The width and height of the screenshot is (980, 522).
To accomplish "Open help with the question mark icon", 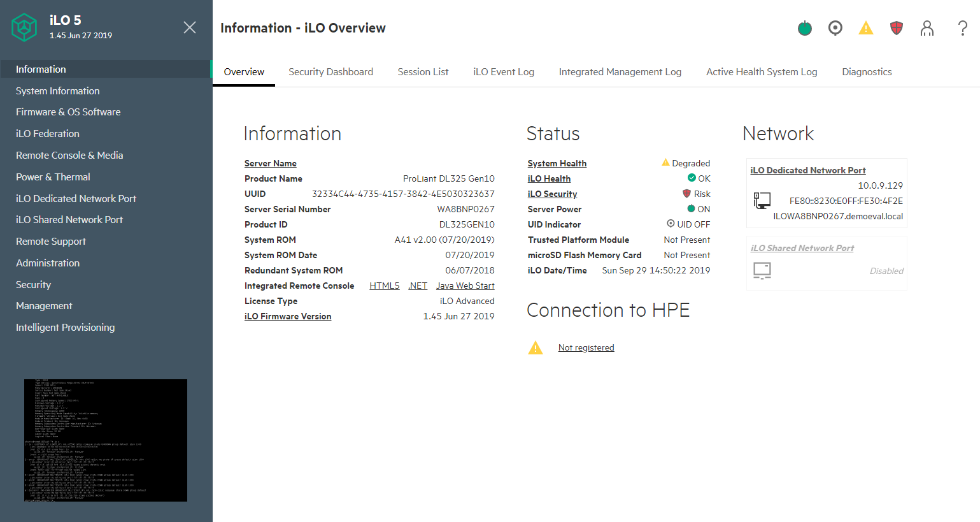I will pyautogui.click(x=962, y=28).
